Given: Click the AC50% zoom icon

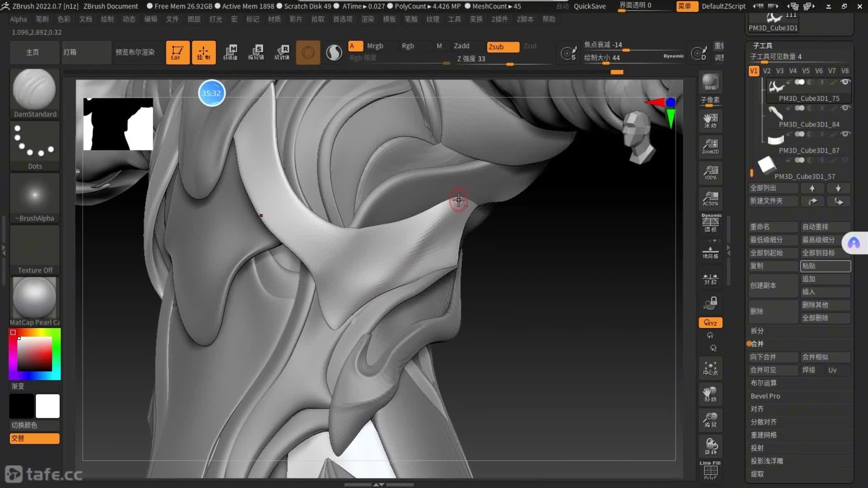Looking at the screenshot, I should pos(710,198).
